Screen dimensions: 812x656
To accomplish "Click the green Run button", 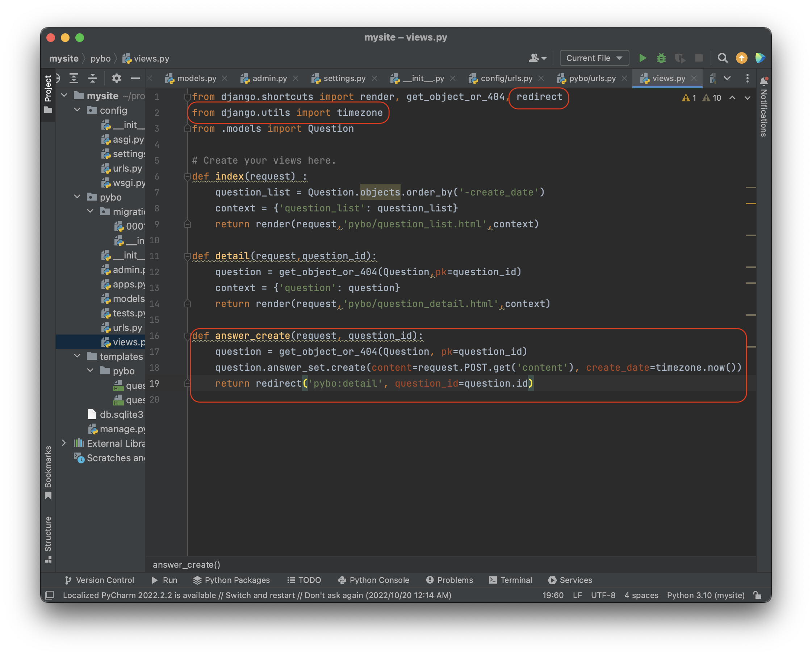I will [642, 58].
